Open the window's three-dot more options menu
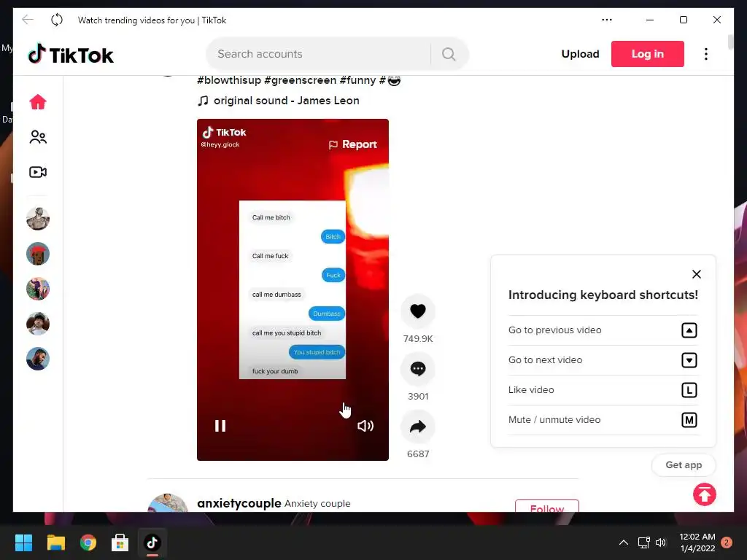Viewport: 747px width, 560px height. (606, 20)
